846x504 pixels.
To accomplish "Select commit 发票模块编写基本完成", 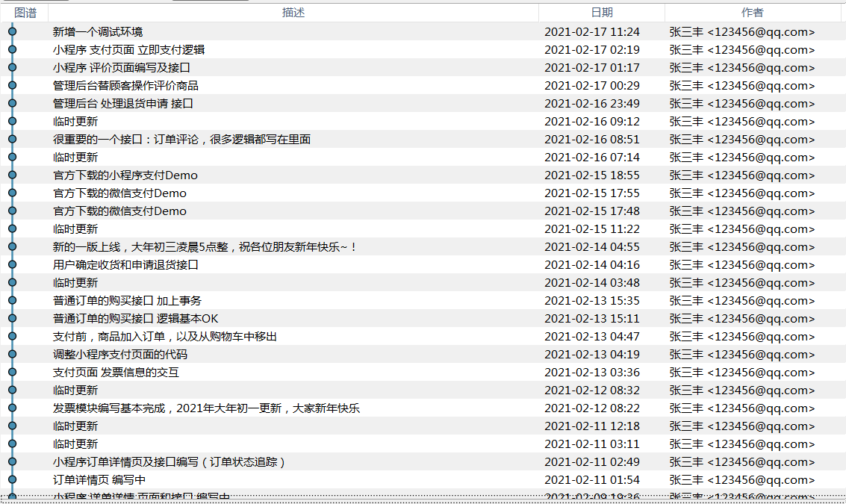I will 206,408.
